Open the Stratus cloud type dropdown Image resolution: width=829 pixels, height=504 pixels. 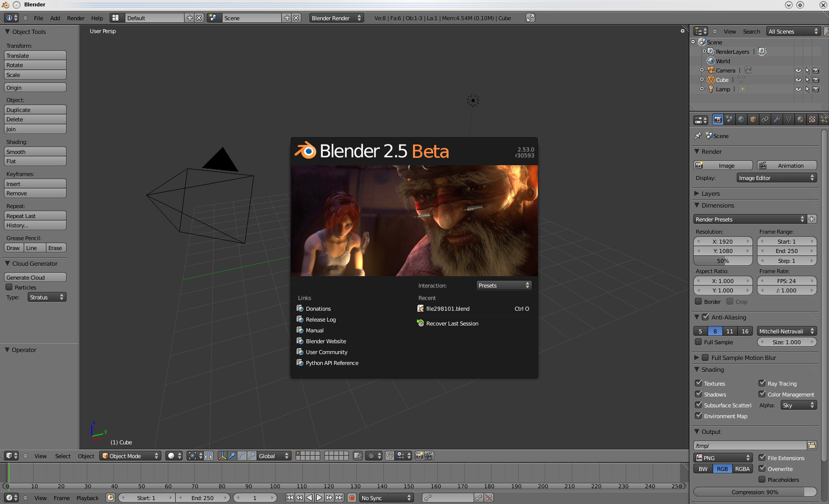[47, 297]
